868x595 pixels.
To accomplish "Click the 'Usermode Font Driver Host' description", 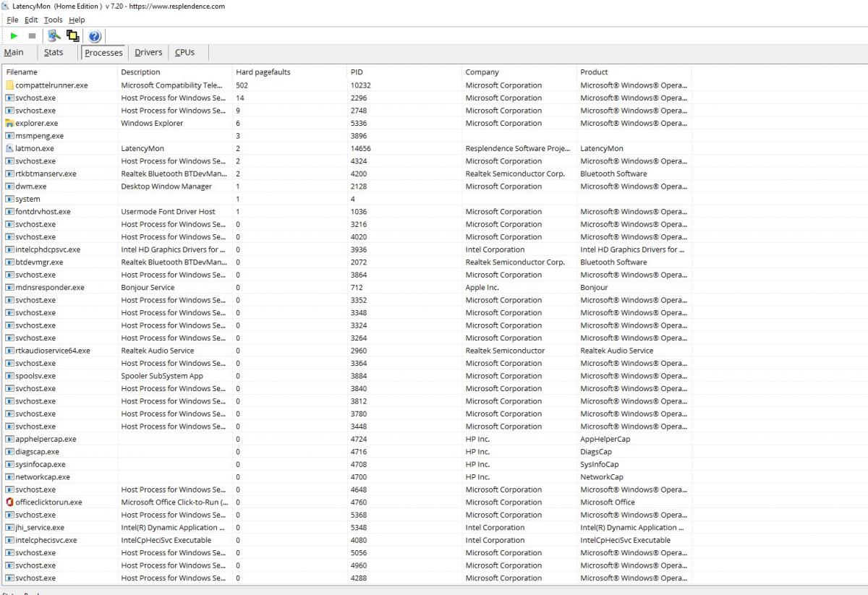I will (168, 212).
